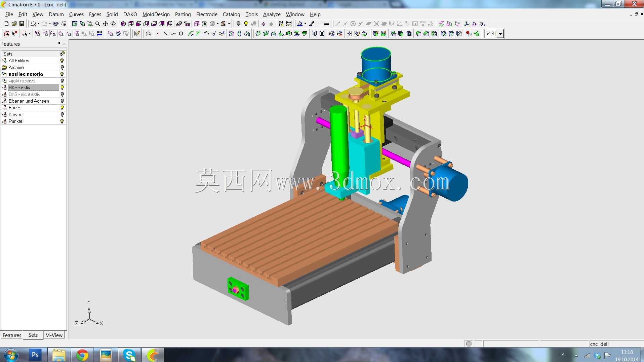This screenshot has height=362, width=644.
Task: Create a new file with the New icon
Action: coord(6,24)
